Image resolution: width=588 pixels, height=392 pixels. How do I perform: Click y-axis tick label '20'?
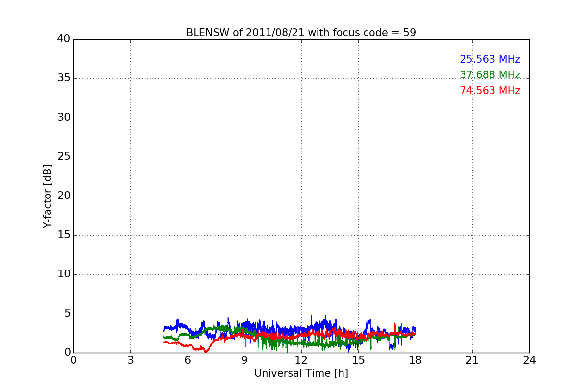[x=64, y=196]
